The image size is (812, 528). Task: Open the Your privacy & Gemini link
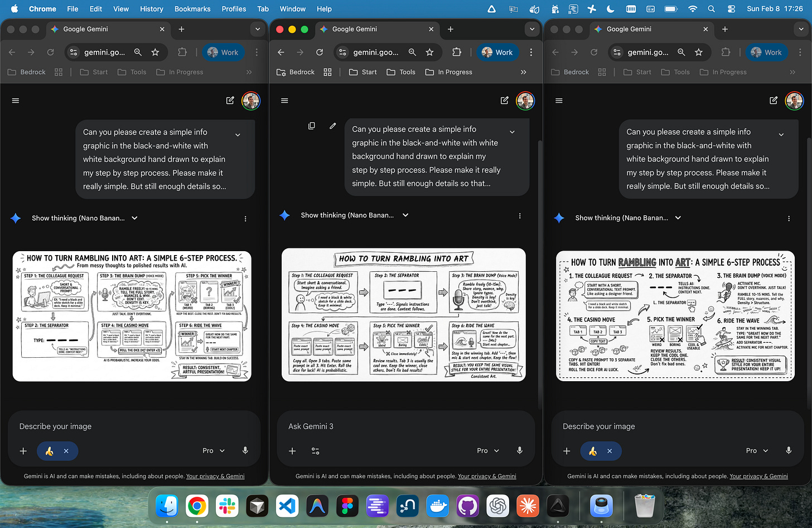coord(486,476)
